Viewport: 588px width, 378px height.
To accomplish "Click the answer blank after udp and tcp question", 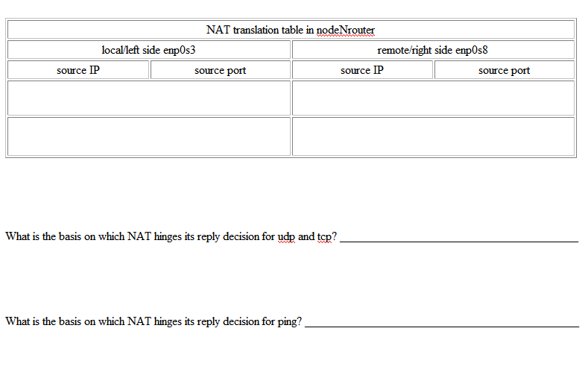I will pos(458,237).
